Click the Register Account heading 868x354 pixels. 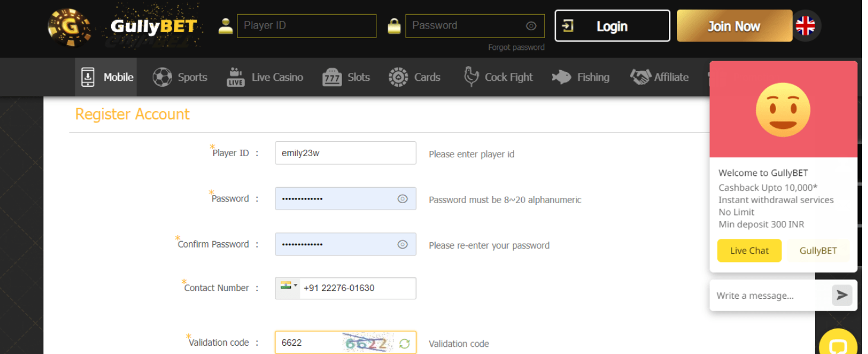pyautogui.click(x=132, y=114)
